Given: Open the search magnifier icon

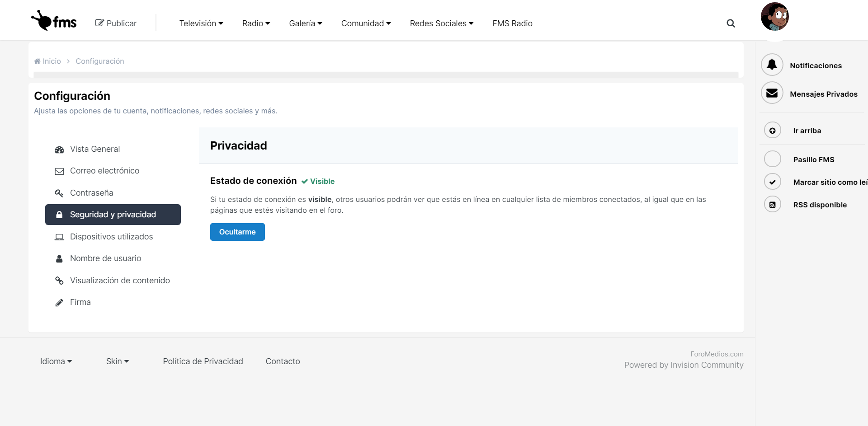Looking at the screenshot, I should pos(731,23).
